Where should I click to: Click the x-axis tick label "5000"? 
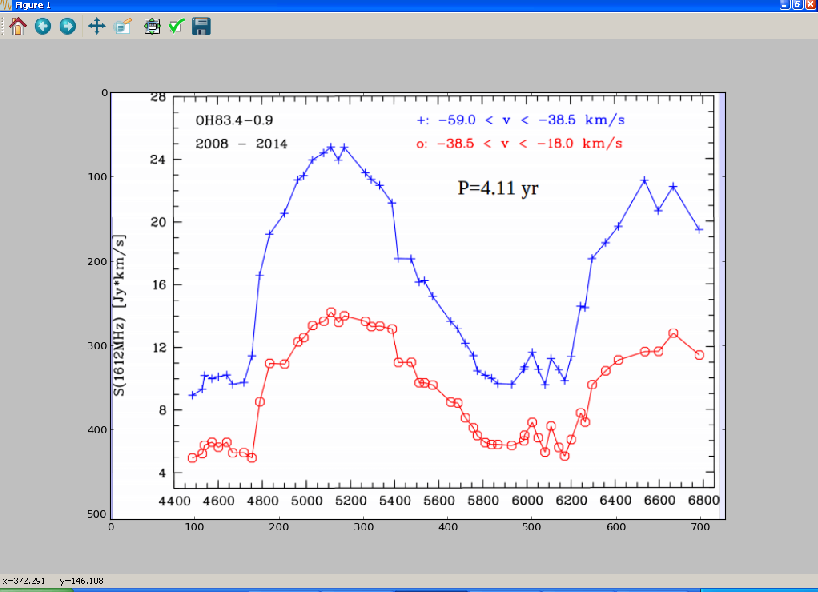pos(307,501)
